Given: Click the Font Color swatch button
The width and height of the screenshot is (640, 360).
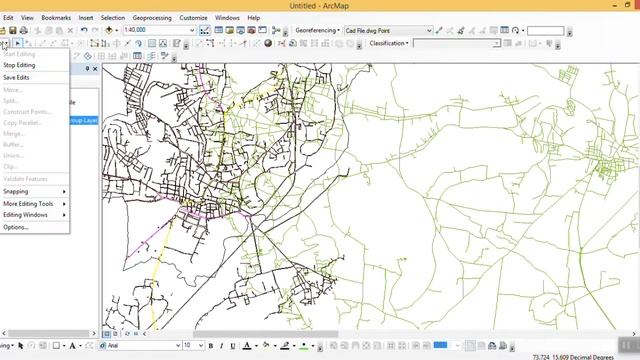Looking at the screenshot, I should point(247,346).
